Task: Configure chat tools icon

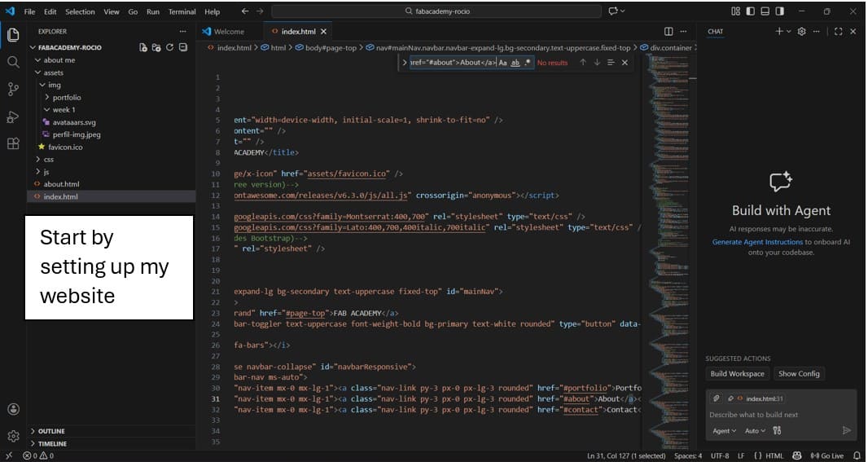Action: tap(778, 430)
